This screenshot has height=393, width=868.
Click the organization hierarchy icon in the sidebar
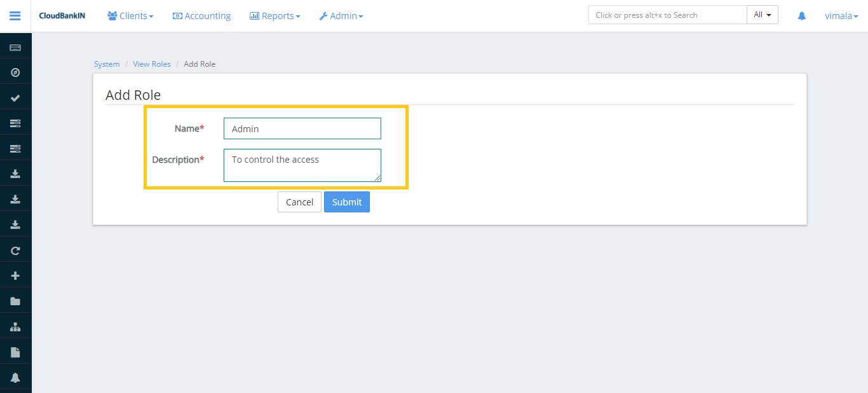[15, 327]
